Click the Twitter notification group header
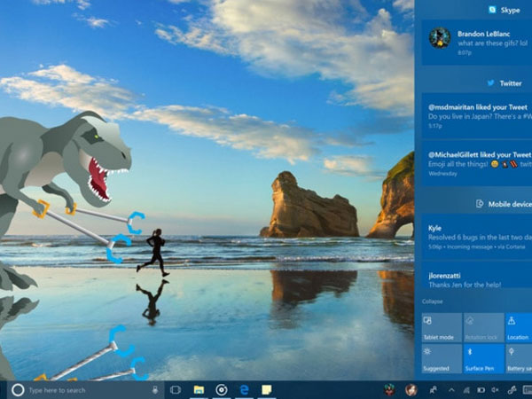The image size is (532, 399). coord(505,83)
